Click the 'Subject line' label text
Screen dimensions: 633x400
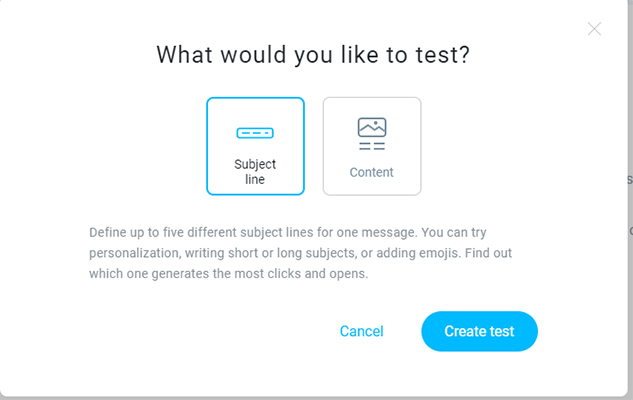click(x=255, y=172)
